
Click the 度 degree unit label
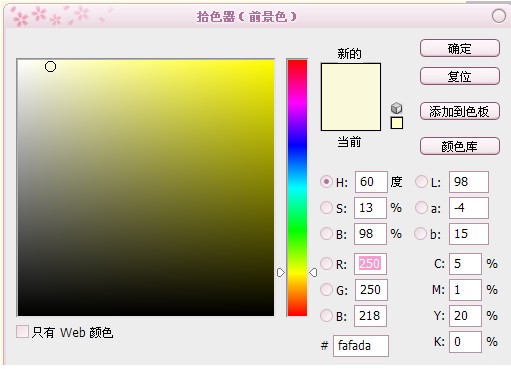pyautogui.click(x=396, y=182)
